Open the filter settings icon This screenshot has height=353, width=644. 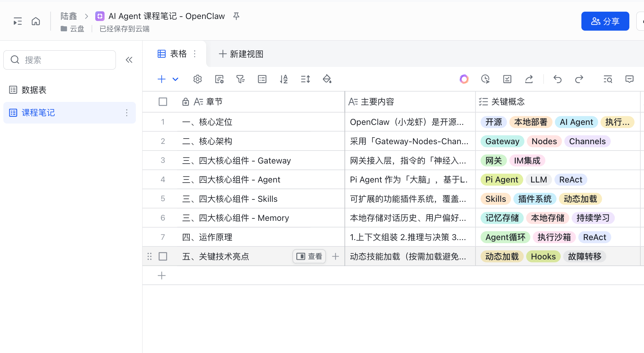click(x=240, y=79)
